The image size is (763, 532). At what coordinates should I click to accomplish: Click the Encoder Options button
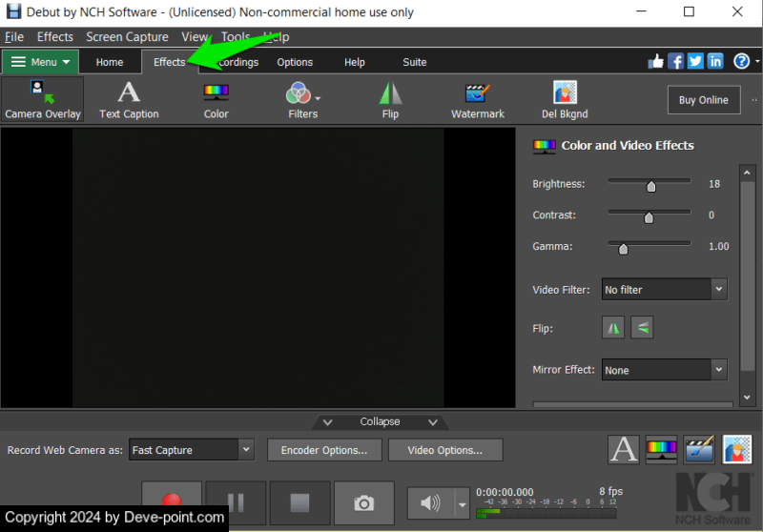tap(324, 450)
